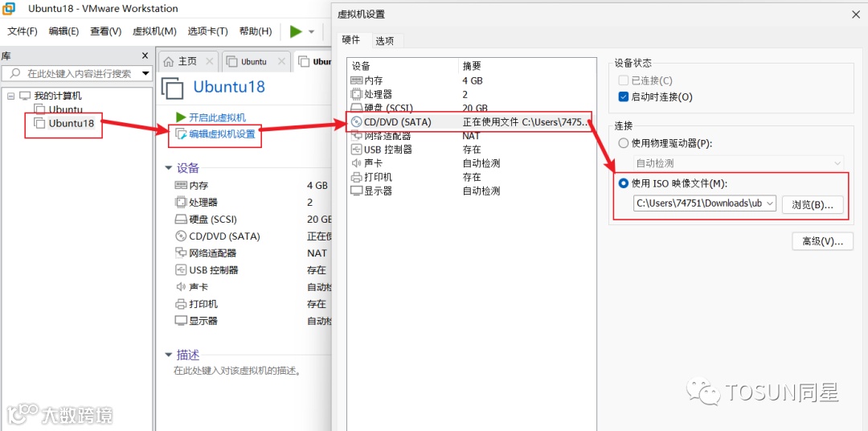Open the 帮助(H) menu
Viewport: 868px width, 431px height.
(256, 31)
